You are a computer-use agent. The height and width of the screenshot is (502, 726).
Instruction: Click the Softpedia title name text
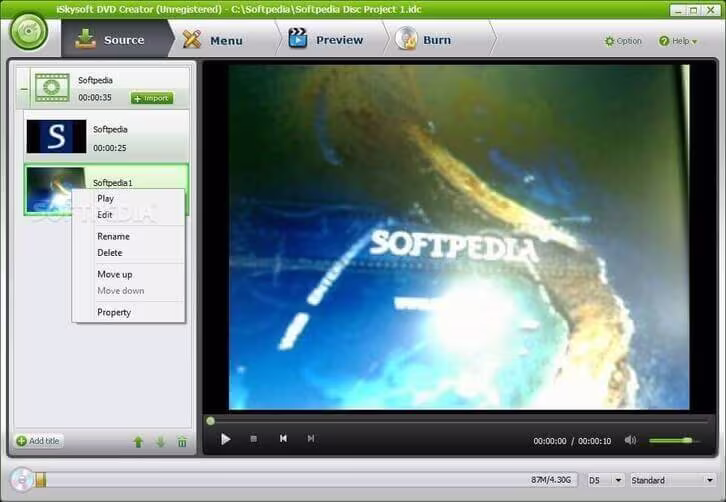point(95,80)
